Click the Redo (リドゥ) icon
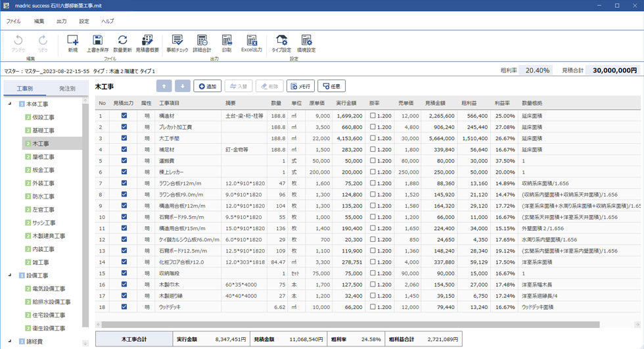Screen dimensions: 644x349 (43, 40)
